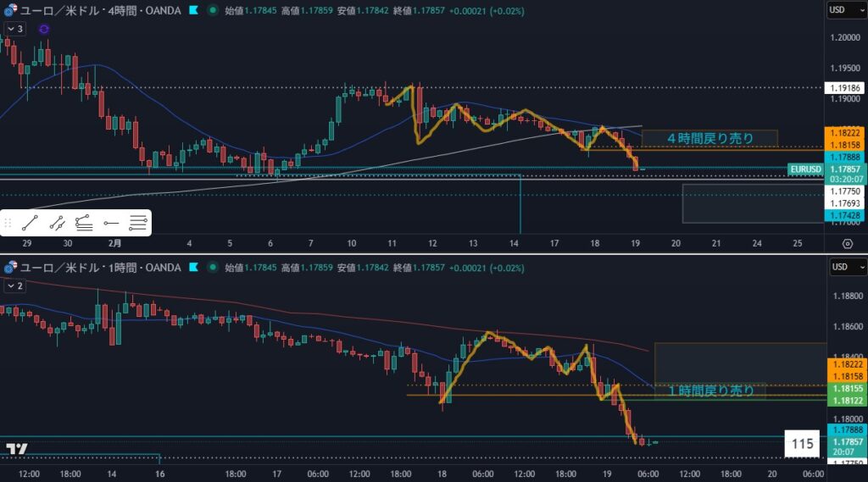Select the trend line drawing tool
868x482 pixels.
coord(30,224)
